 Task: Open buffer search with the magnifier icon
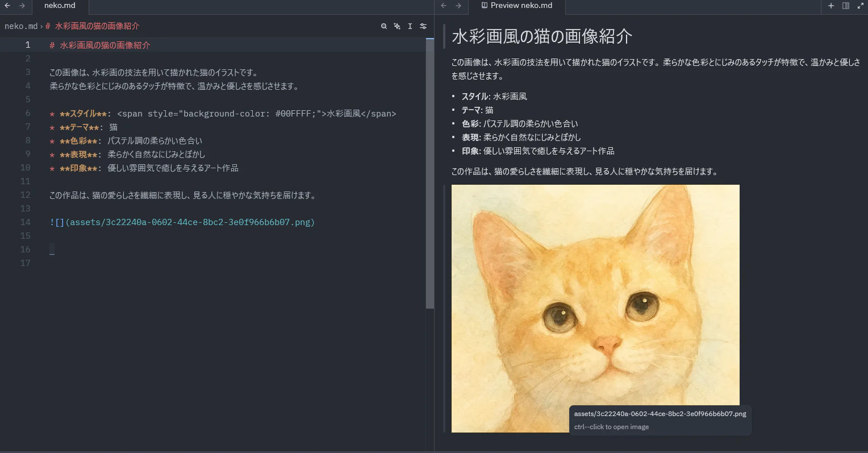pos(384,26)
